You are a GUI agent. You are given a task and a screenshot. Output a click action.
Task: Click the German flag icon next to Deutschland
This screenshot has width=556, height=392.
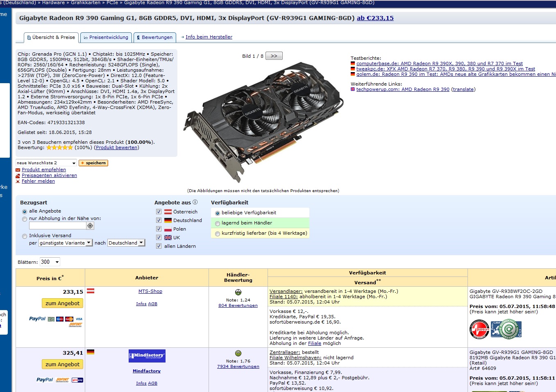point(168,220)
